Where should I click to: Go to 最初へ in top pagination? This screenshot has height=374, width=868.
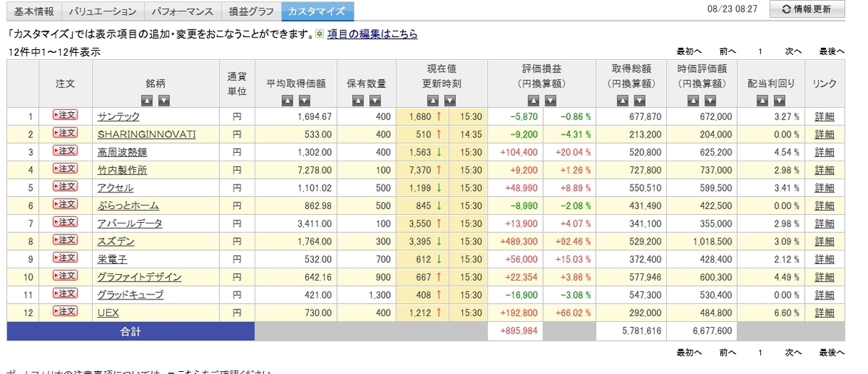coord(689,51)
